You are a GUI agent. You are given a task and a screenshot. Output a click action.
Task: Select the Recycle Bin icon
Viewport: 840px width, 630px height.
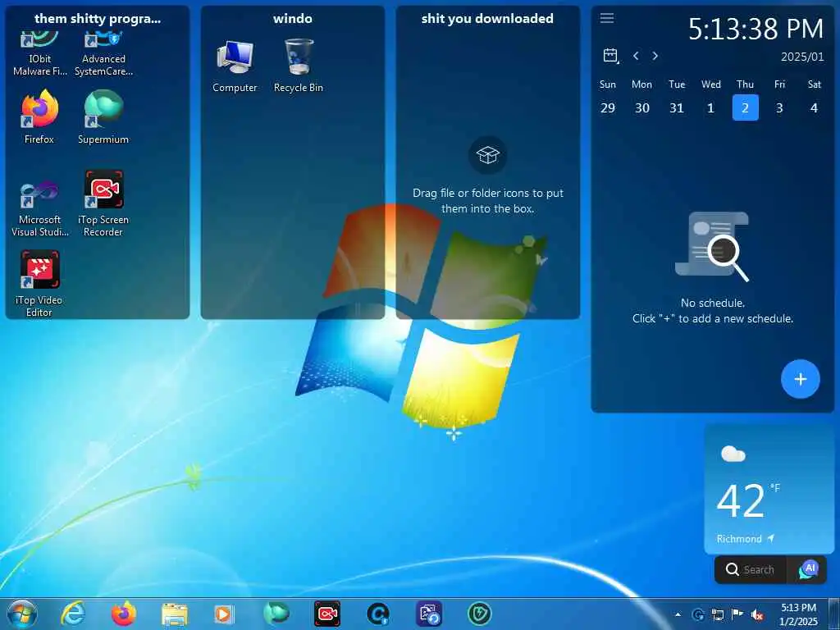tap(299, 66)
